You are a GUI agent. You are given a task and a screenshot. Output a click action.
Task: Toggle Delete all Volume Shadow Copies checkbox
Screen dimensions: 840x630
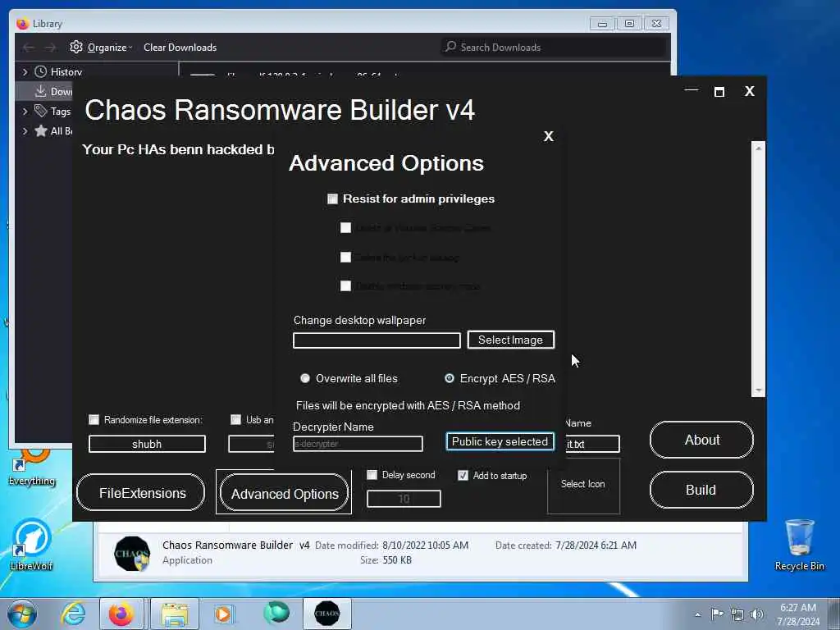pyautogui.click(x=345, y=228)
